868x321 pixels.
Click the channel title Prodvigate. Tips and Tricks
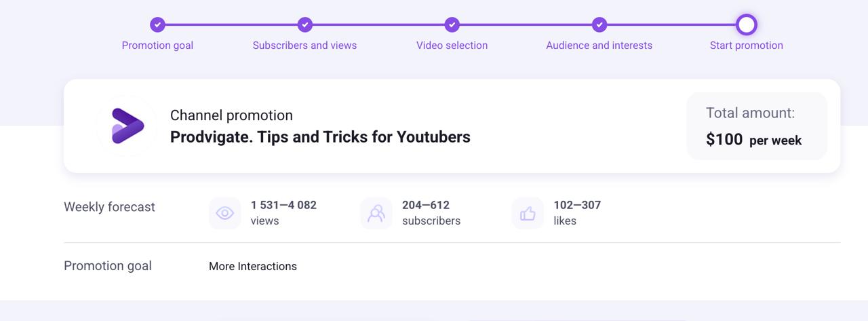point(320,137)
